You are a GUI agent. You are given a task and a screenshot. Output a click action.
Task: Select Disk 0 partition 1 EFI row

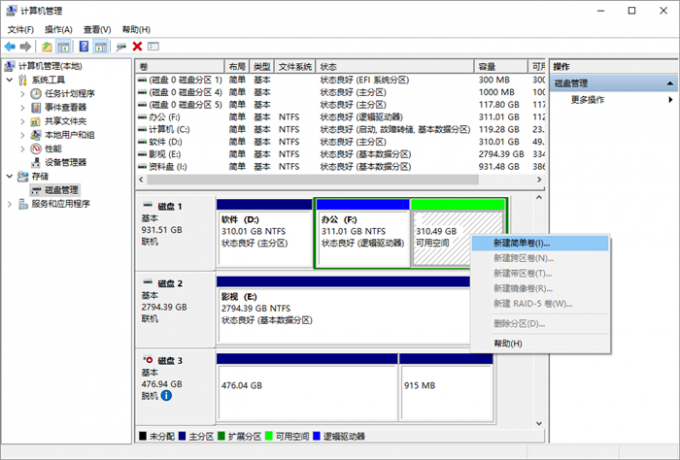coord(340,80)
